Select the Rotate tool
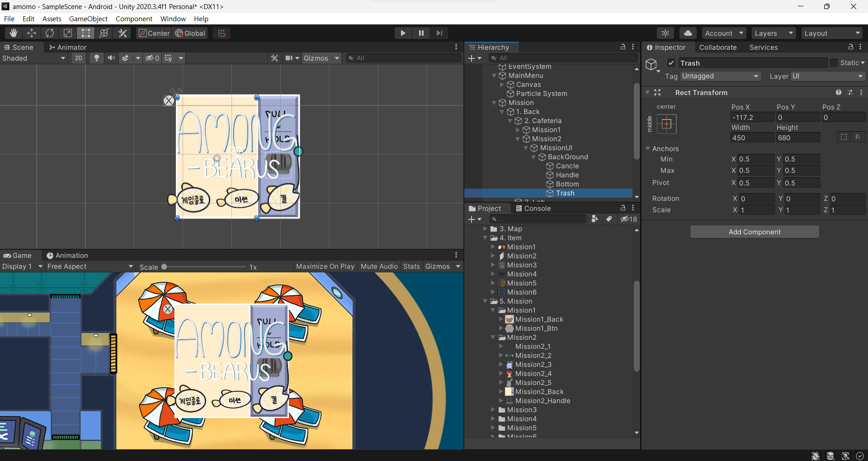The width and height of the screenshot is (868, 461). [x=50, y=33]
